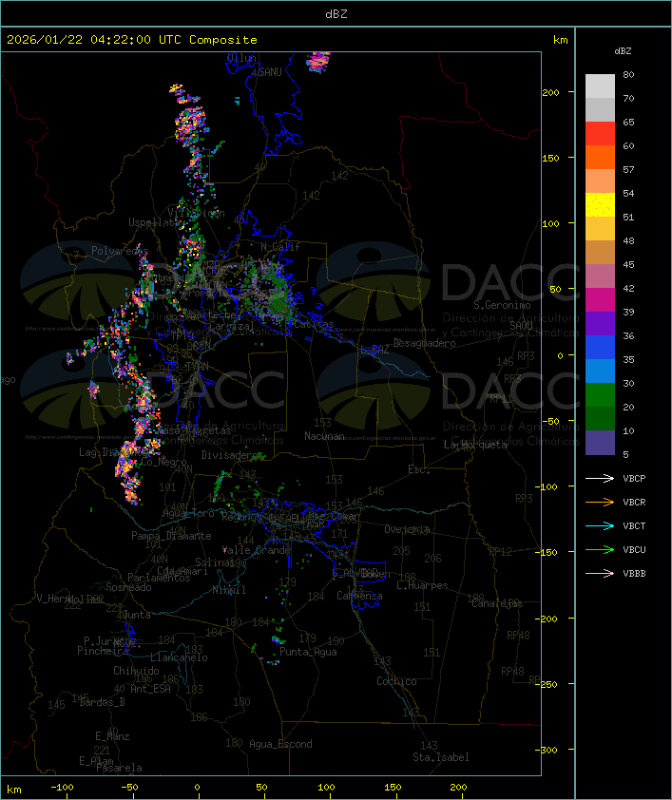672x800 pixels.
Task: Click the Carmensa map label
Action: click(x=359, y=596)
